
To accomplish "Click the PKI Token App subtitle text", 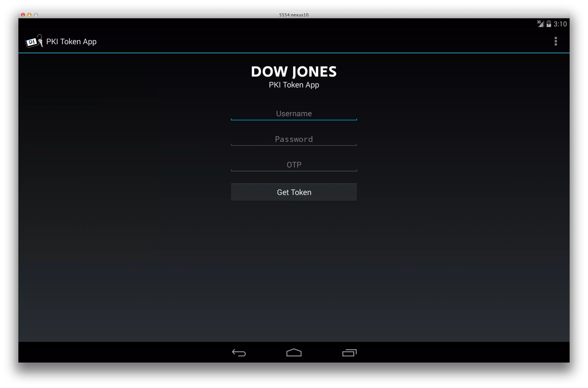I will point(294,85).
